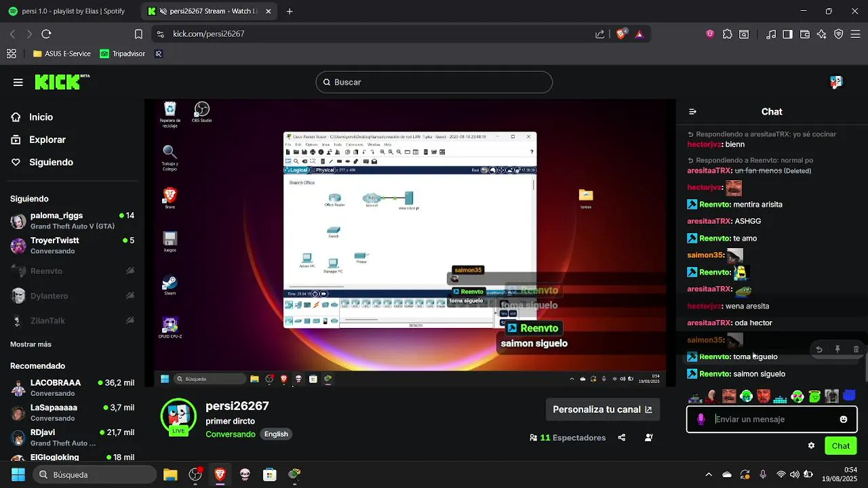Open File Explorer from the taskbar

tap(170, 474)
